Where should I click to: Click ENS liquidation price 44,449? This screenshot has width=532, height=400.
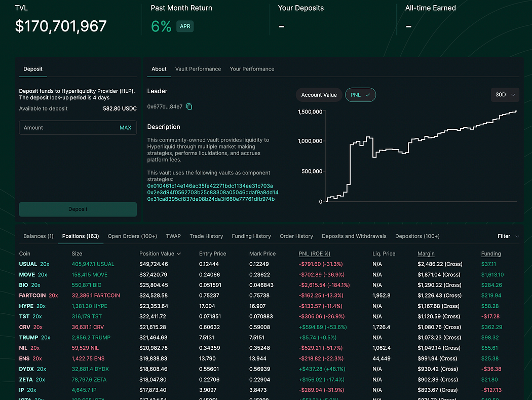pyautogui.click(x=382, y=358)
